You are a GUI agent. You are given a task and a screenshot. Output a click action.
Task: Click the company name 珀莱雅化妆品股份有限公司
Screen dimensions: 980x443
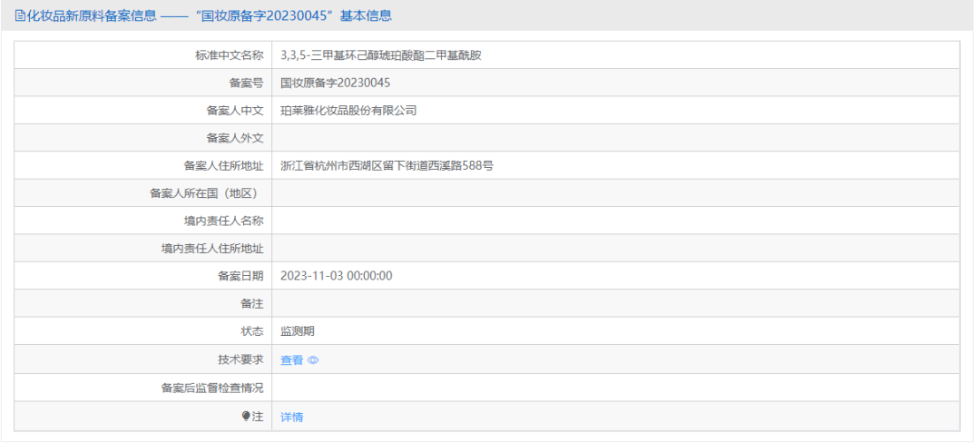click(348, 111)
